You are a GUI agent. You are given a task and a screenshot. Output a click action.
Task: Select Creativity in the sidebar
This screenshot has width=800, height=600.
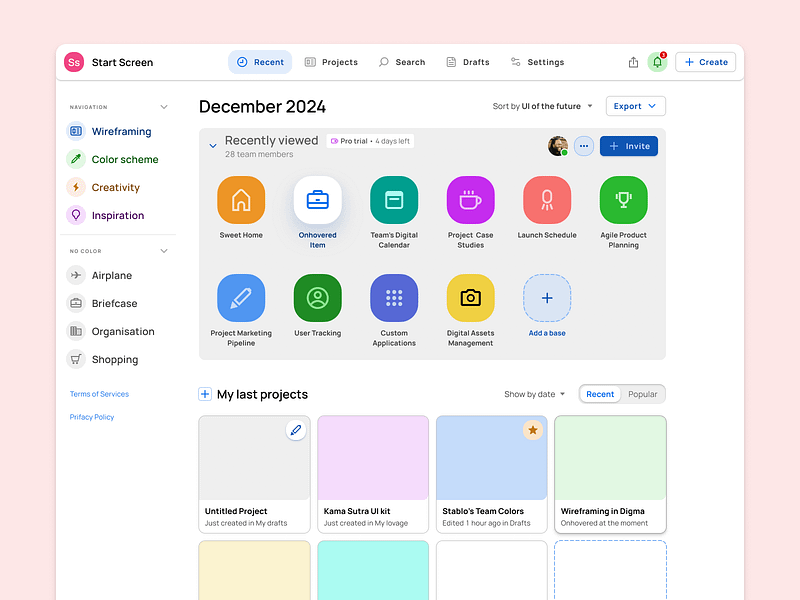[x=104, y=187]
